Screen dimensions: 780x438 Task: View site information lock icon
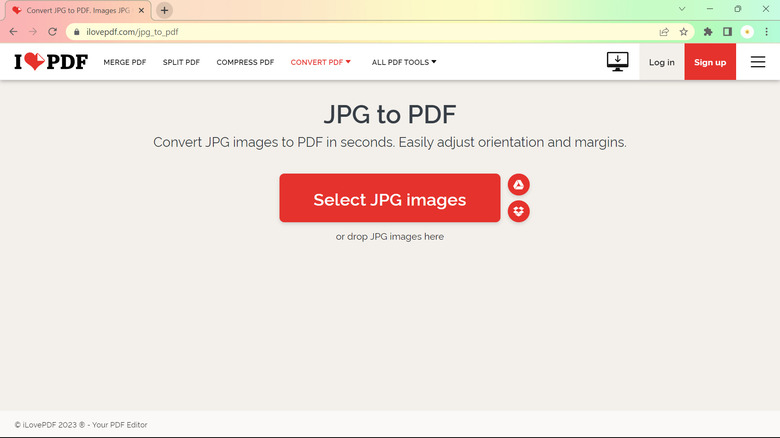pyautogui.click(x=76, y=32)
